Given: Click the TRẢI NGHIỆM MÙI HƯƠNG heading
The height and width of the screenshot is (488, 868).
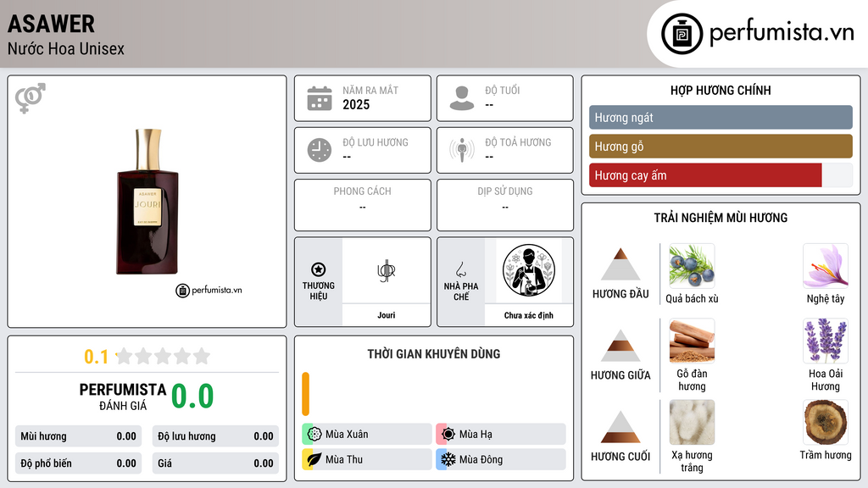Looking at the screenshot, I should (721, 218).
